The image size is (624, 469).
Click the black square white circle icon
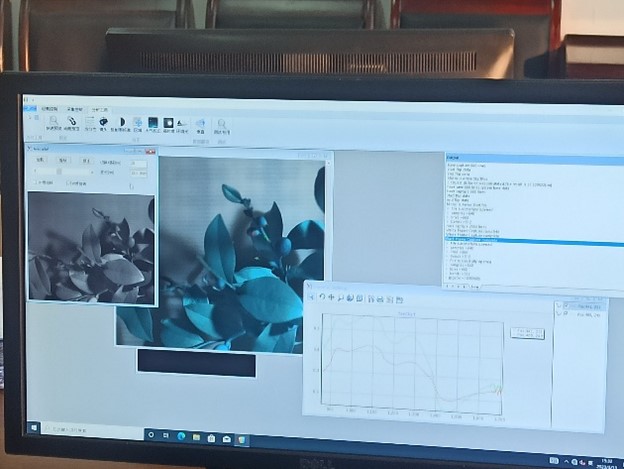tap(168, 123)
